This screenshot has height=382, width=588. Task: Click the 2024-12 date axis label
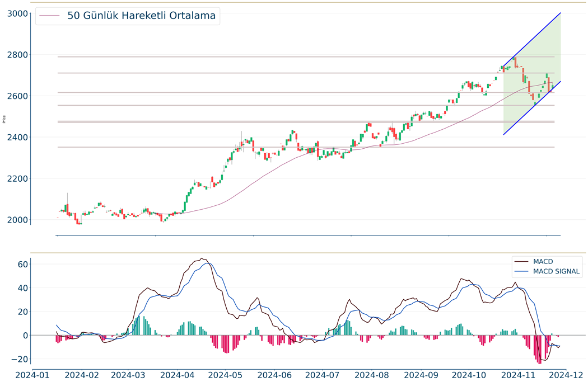tap(566, 375)
